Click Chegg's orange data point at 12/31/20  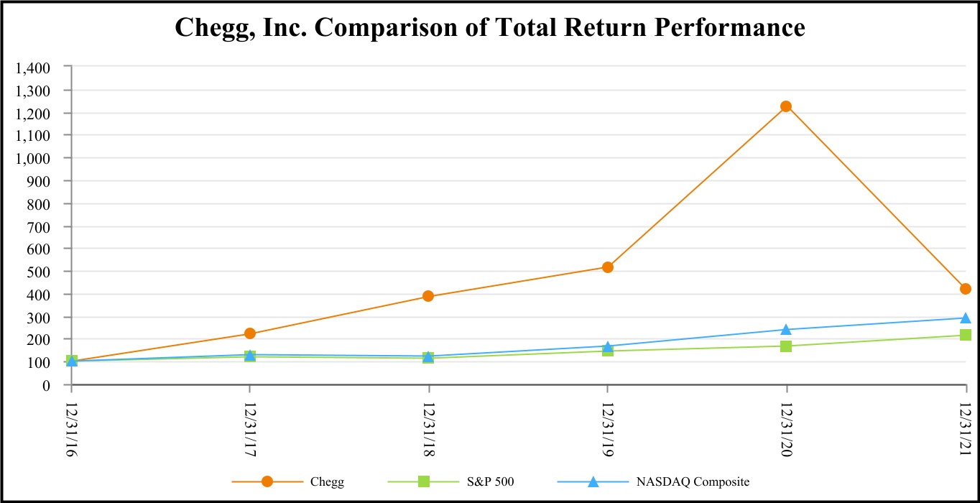coord(786,106)
